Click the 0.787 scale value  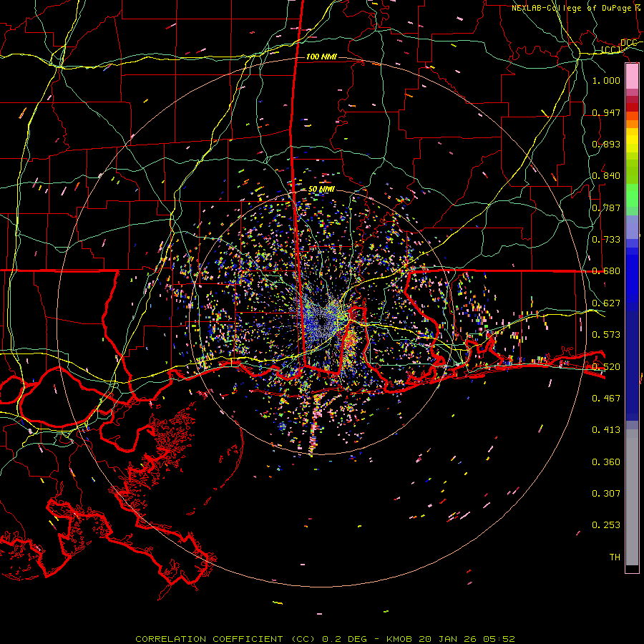tap(606, 208)
